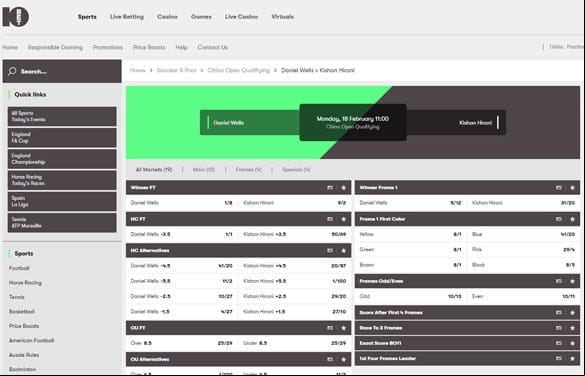This screenshot has width=585, height=376.
Task: Select England FA Cup quick link
Action: (62, 138)
